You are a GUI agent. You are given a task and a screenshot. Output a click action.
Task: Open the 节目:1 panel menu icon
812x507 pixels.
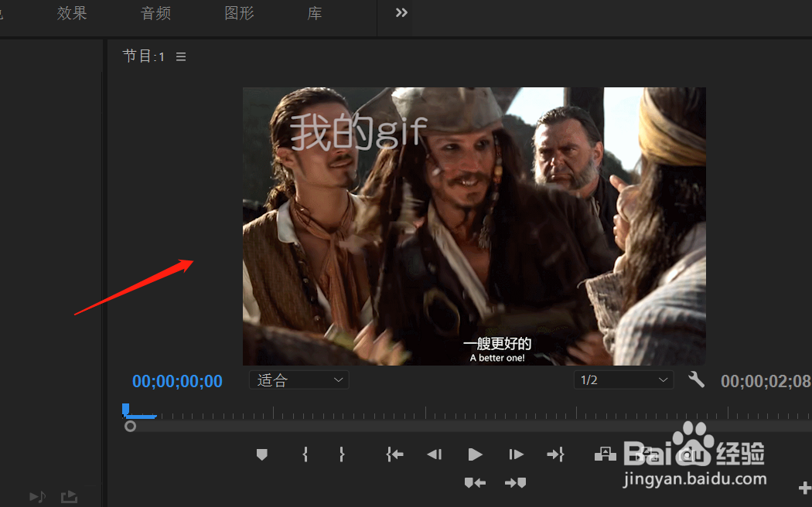coord(181,57)
